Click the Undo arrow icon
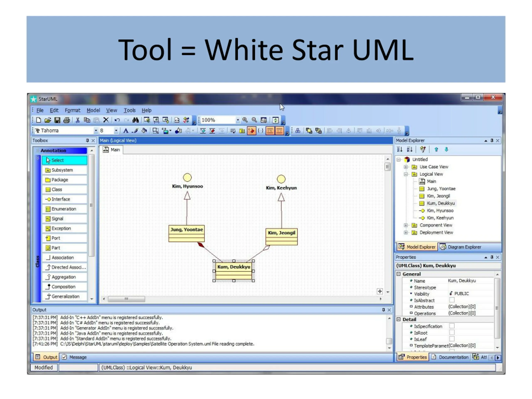The height and width of the screenshot is (399, 532). pos(117,120)
